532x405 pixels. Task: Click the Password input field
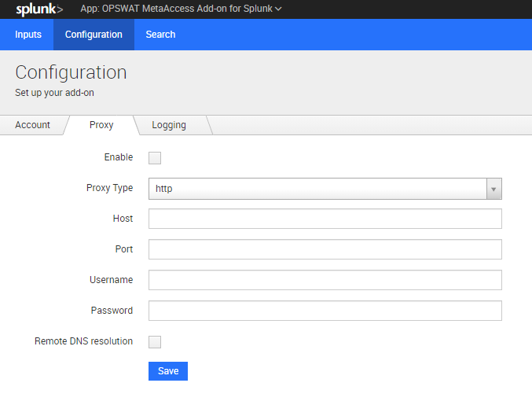[325, 311]
